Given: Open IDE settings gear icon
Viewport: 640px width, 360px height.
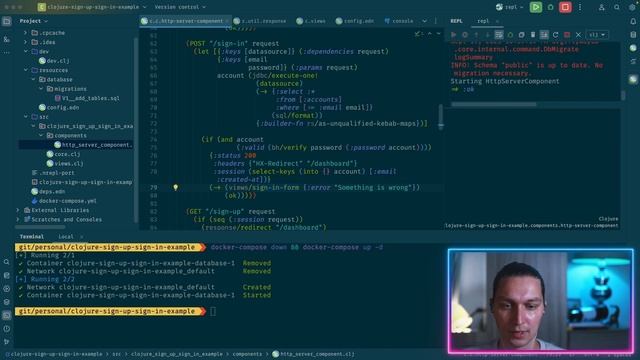Looking at the screenshot, I should click(x=632, y=7).
